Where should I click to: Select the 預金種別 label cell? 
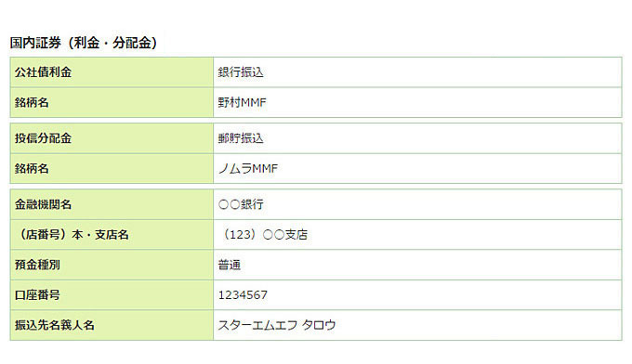[112, 265]
